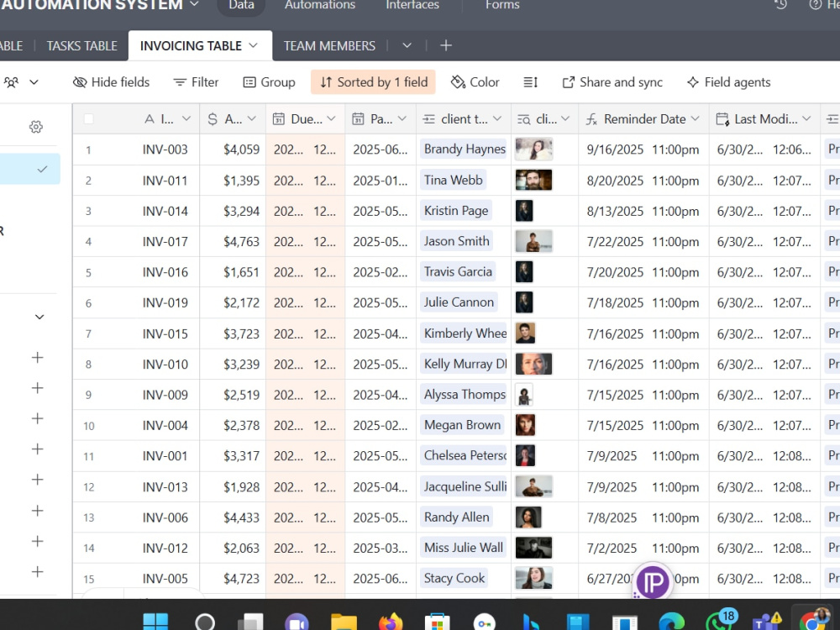Open the Filter options
The height and width of the screenshot is (630, 840).
tap(196, 82)
